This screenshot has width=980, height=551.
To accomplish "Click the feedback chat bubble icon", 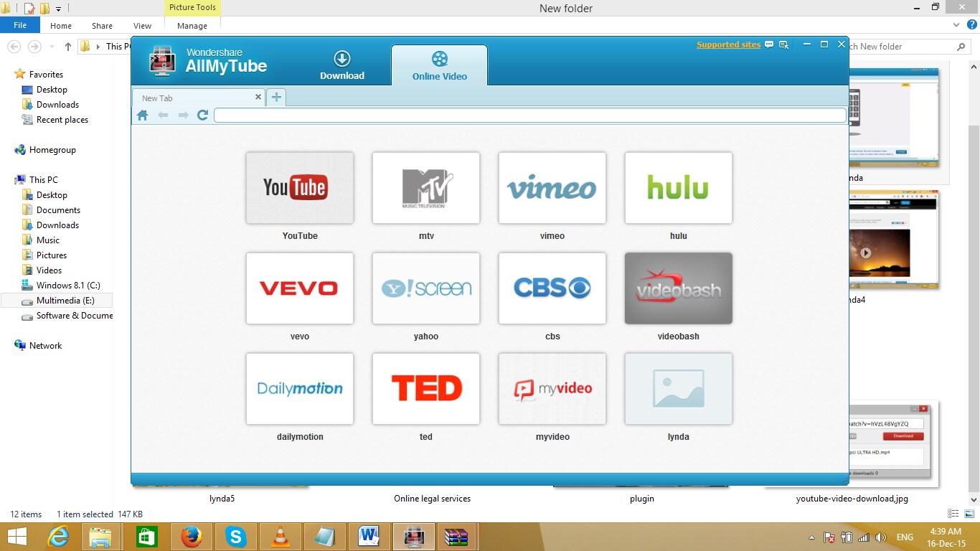I will tap(769, 44).
